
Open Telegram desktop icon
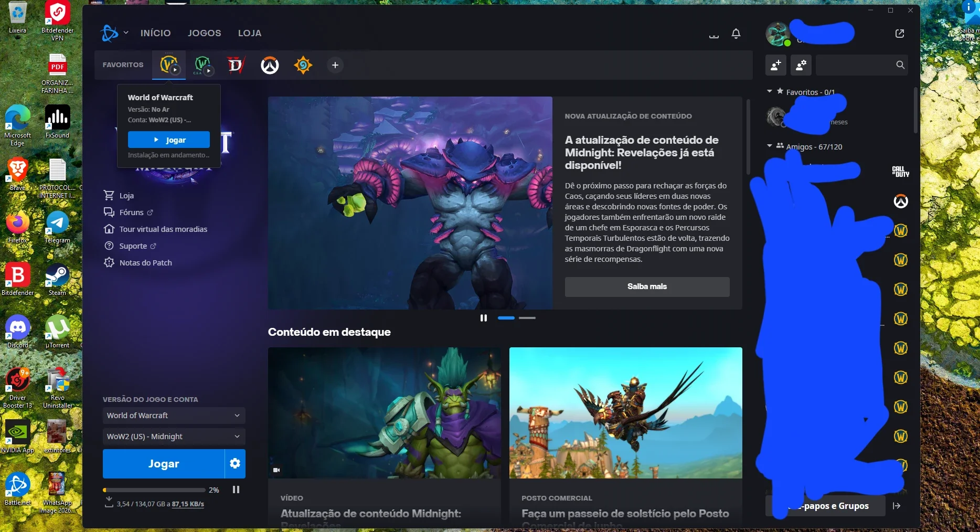pos(57,227)
